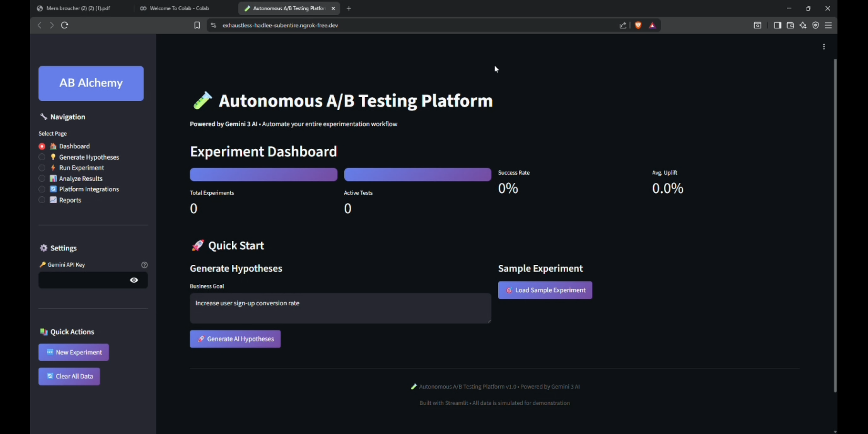
Task: Open a new browser tab
Action: pos(349,8)
